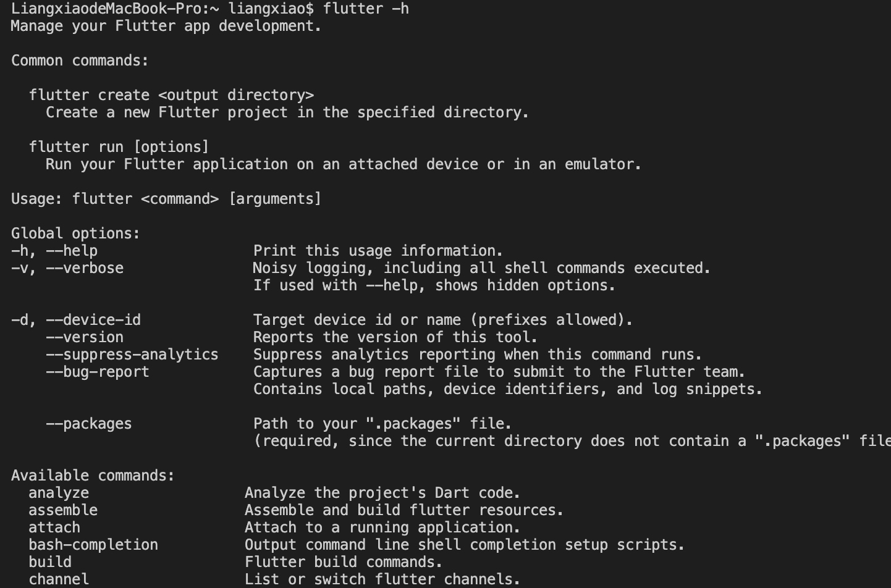Click the "bash-completion" command name
The image size is (891, 588).
(93, 545)
